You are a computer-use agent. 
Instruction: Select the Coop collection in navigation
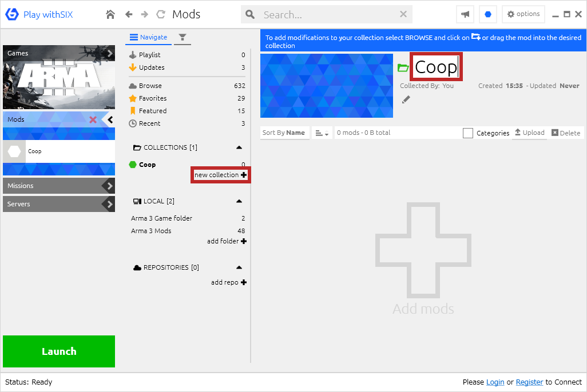click(x=147, y=165)
